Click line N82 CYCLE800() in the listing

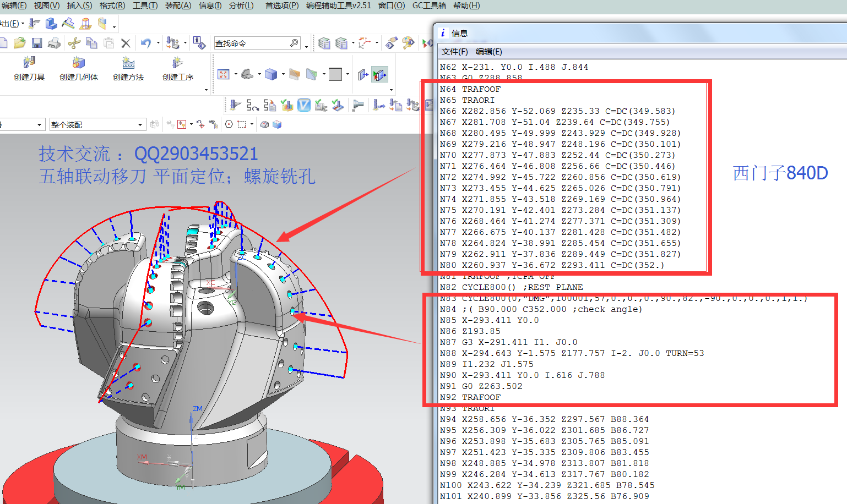pyautogui.click(x=511, y=287)
